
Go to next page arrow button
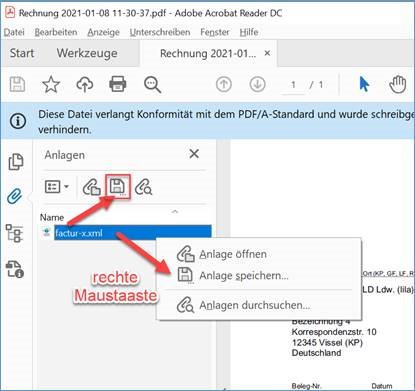coord(257,84)
